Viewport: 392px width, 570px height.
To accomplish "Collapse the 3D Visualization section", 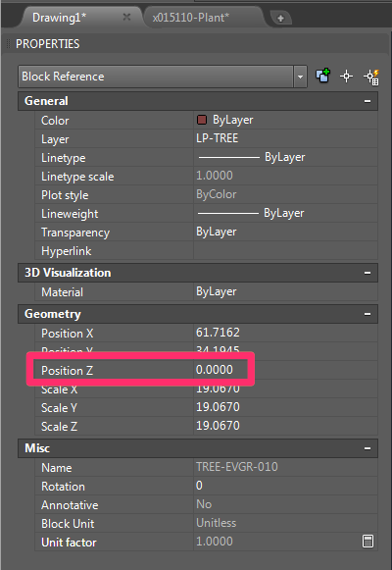I will coord(367,273).
